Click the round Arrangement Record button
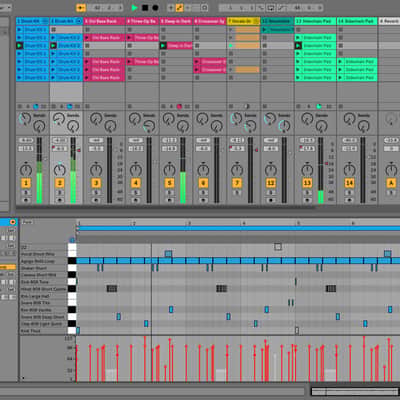400x400 pixels. pyautogui.click(x=155, y=8)
